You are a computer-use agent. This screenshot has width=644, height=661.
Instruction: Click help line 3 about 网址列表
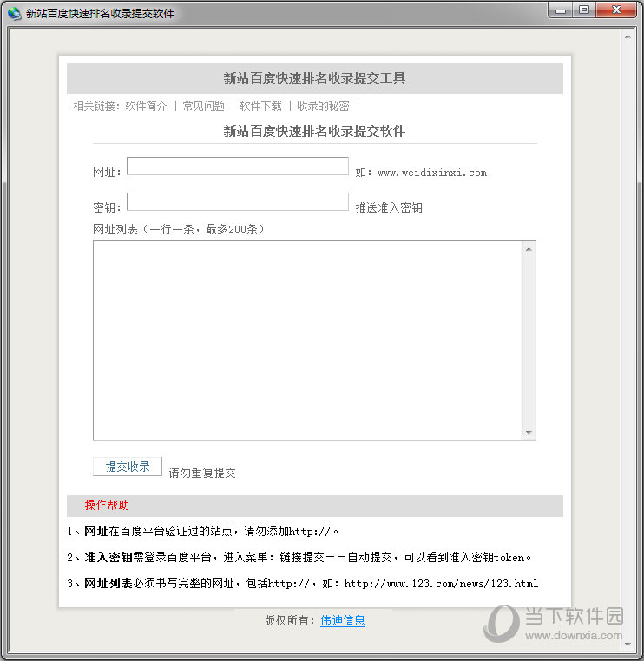pyautogui.click(x=303, y=584)
